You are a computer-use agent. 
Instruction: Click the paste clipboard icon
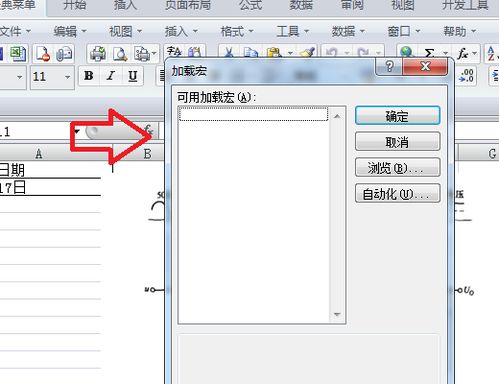(274, 52)
